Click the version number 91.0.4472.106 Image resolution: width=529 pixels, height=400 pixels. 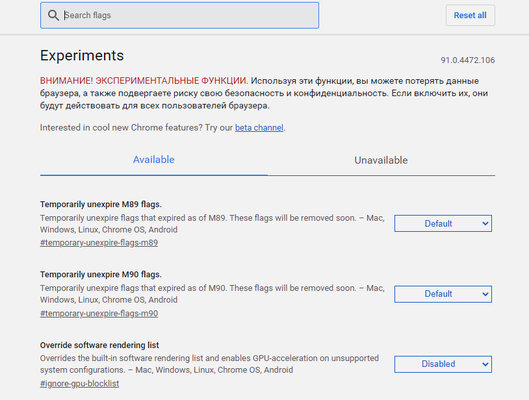468,60
